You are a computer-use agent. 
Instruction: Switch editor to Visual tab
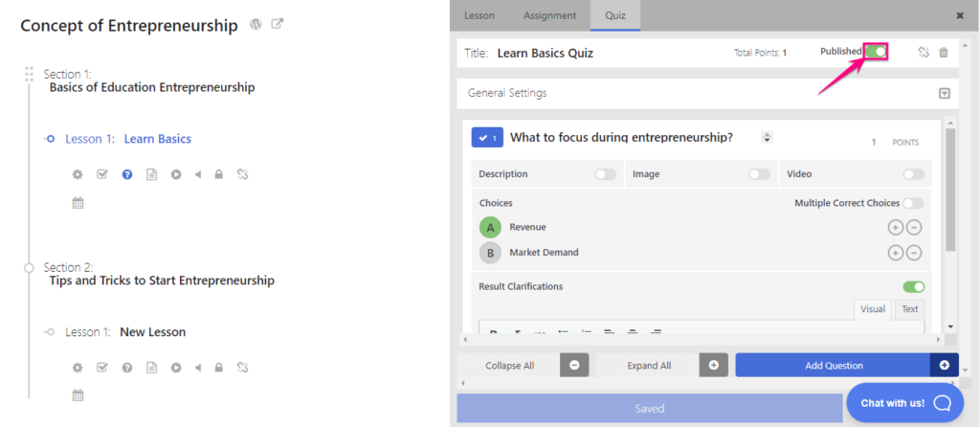873,309
